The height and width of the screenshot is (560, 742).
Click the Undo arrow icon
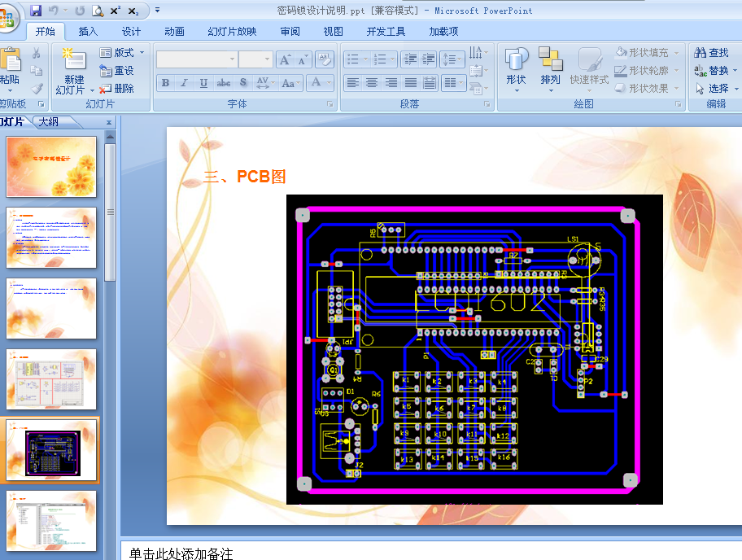[x=54, y=11]
